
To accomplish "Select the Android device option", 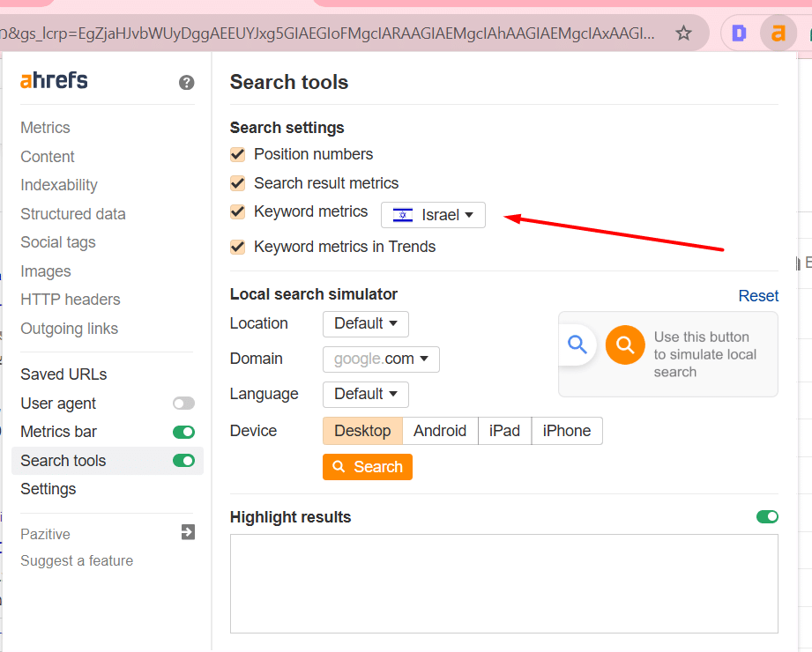I will (x=440, y=431).
